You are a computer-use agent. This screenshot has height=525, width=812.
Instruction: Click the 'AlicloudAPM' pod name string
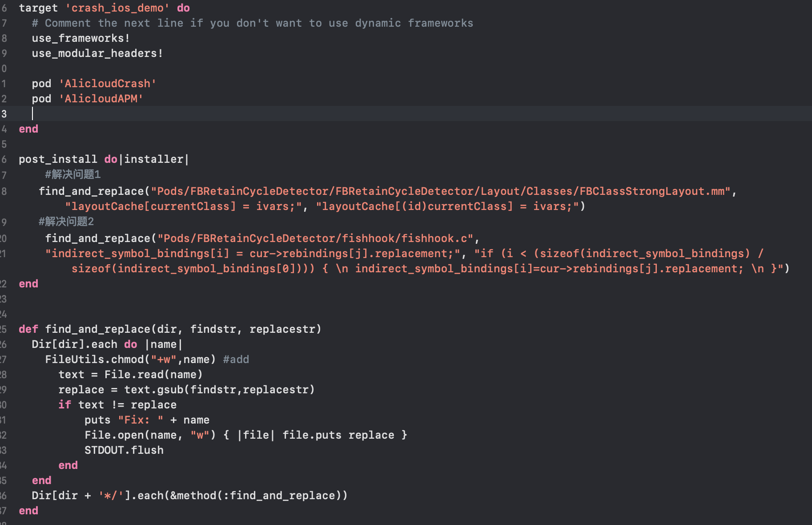coord(100,99)
